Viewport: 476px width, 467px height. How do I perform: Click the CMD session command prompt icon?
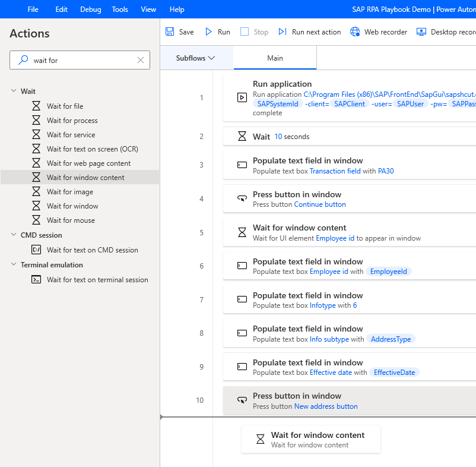point(36,250)
